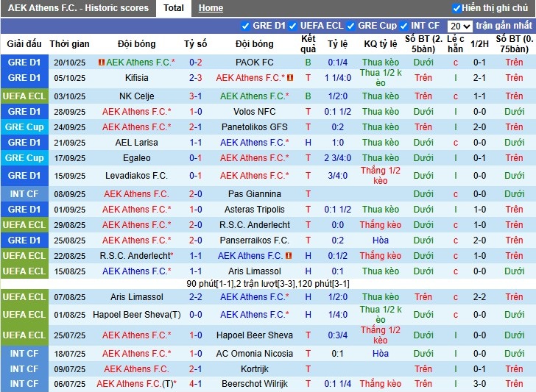Toggle the INT CF filter checkbox

pos(403,26)
